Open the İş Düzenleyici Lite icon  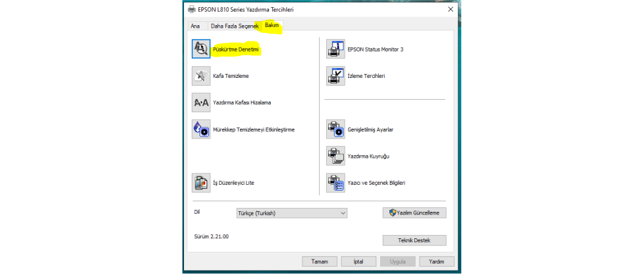(x=201, y=183)
